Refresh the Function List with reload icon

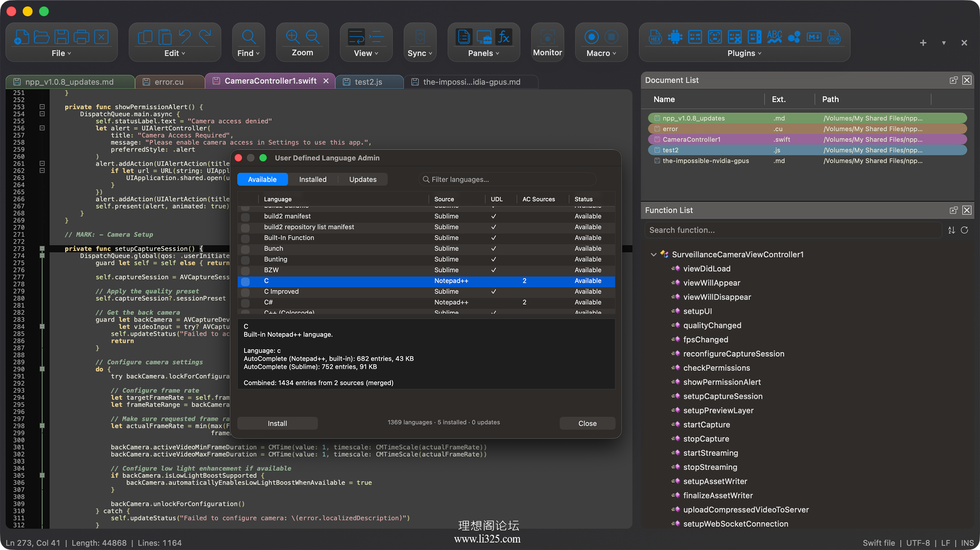click(x=964, y=230)
